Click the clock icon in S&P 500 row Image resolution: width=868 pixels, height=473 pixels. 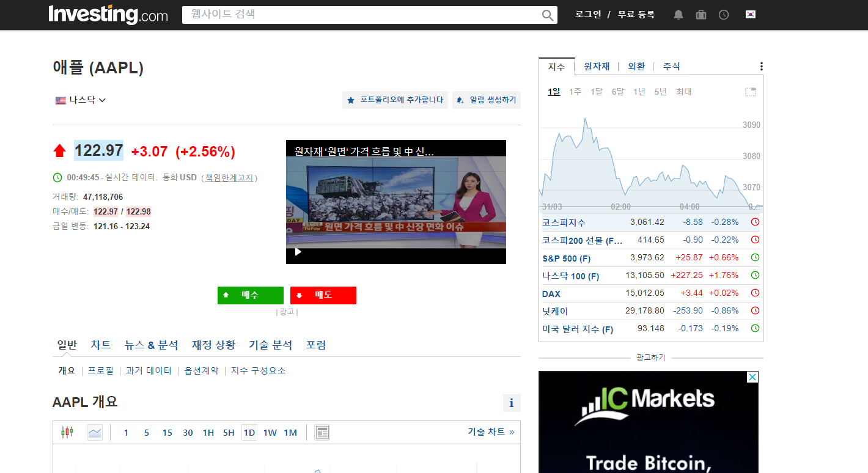click(x=755, y=258)
